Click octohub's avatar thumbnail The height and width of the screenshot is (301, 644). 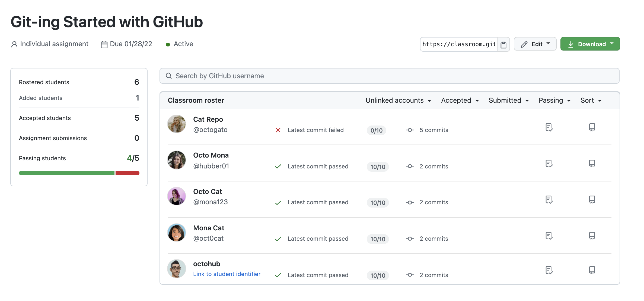click(177, 269)
